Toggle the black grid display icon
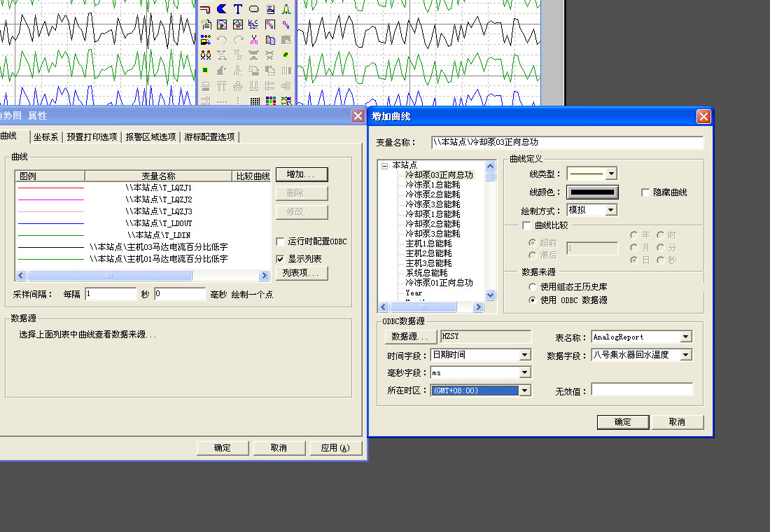770x532 pixels. (x=254, y=101)
